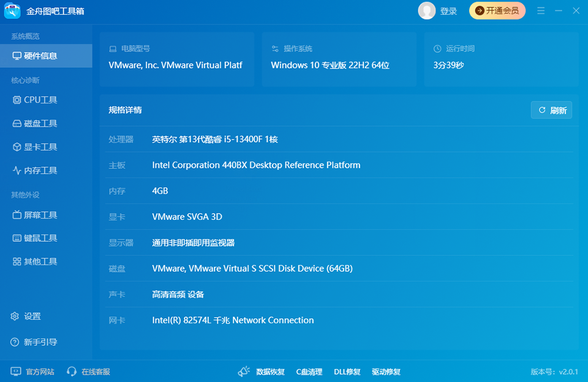This screenshot has width=588, height=382.
Task: Click the 440BX motherboard value
Action: pyautogui.click(x=256, y=165)
